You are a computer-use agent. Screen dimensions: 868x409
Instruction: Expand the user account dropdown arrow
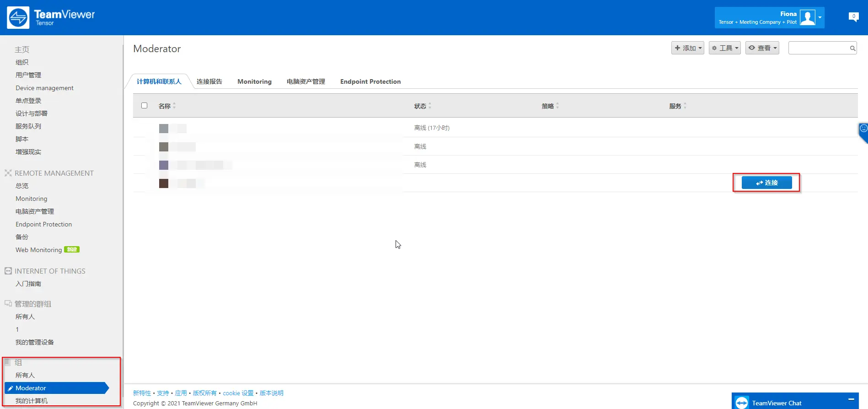820,18
